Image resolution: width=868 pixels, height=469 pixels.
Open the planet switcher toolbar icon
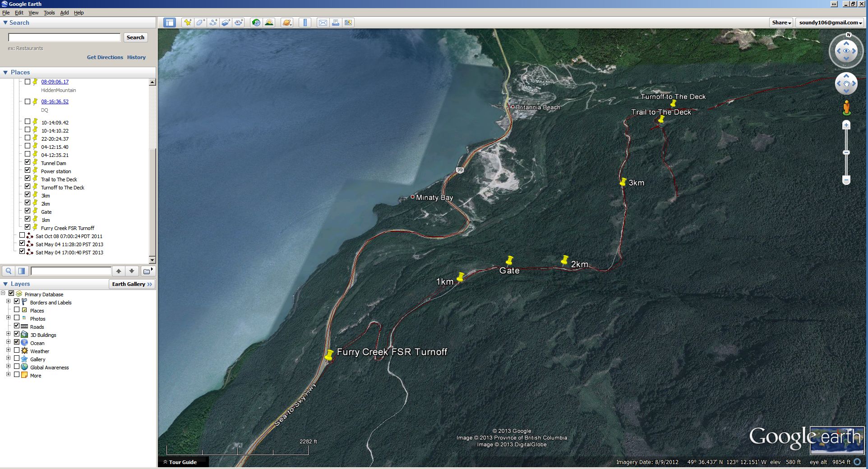tap(287, 23)
